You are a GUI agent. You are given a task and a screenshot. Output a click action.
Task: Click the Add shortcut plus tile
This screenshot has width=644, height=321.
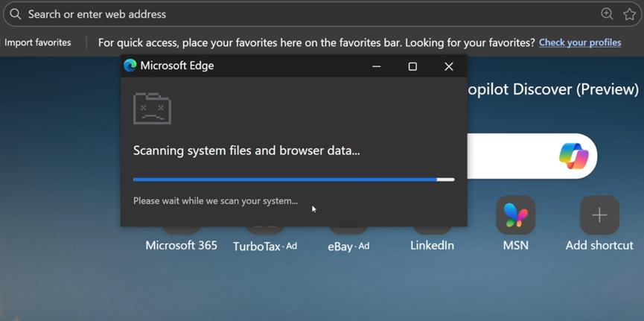tap(599, 215)
